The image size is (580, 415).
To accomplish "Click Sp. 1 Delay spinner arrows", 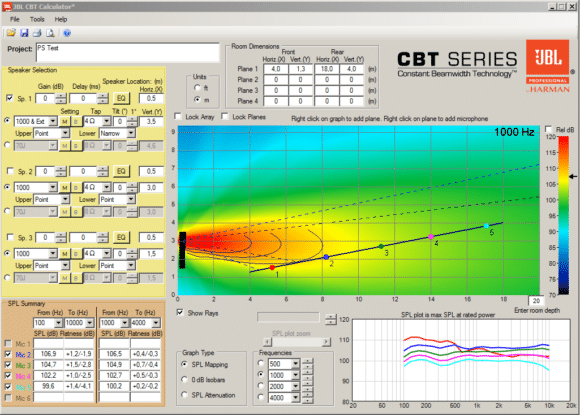I will tap(102, 98).
